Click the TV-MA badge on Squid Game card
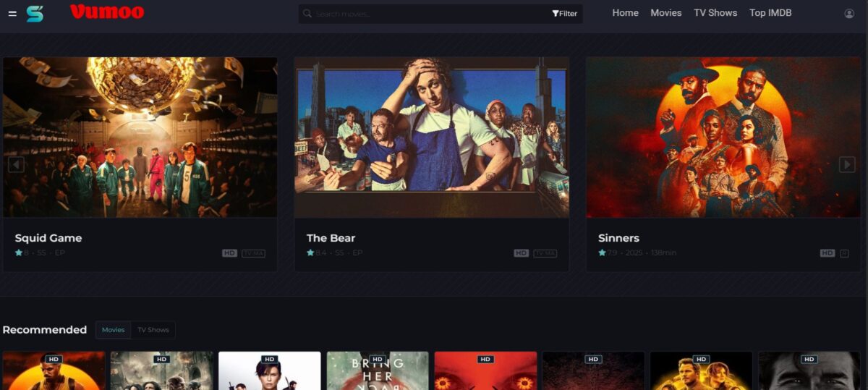 [253, 253]
